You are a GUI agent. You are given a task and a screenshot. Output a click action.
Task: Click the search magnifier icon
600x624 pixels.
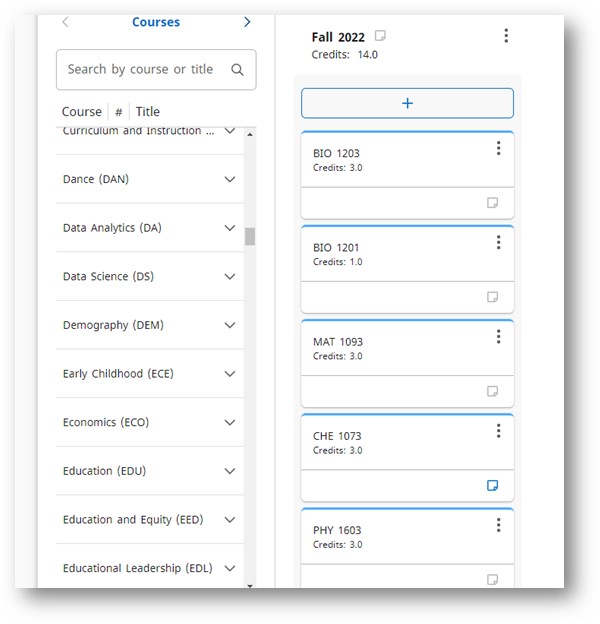click(x=237, y=70)
